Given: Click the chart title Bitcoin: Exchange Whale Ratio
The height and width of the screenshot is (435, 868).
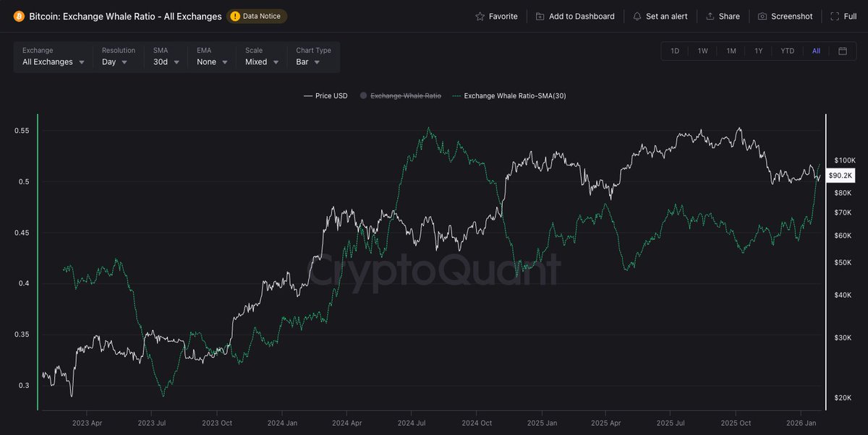Looking at the screenshot, I should pyautogui.click(x=125, y=16).
